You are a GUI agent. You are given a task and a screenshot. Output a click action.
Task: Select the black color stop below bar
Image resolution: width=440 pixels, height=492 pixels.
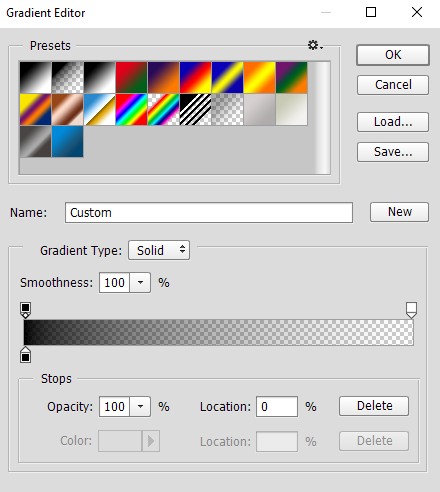pos(26,355)
